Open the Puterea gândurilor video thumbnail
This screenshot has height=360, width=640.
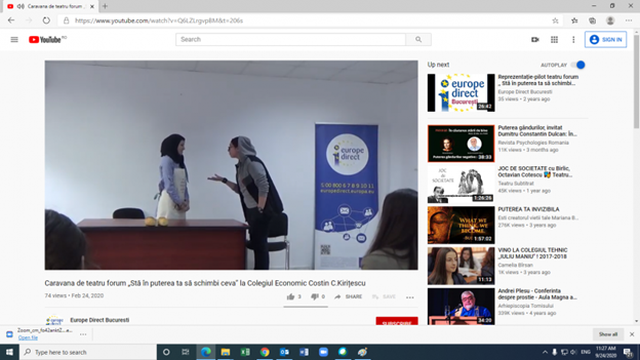461,143
